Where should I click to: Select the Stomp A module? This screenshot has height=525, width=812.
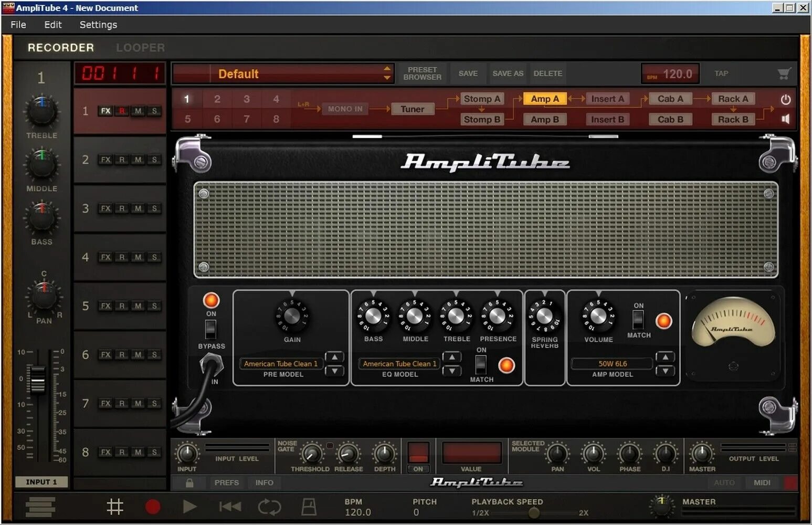coord(482,99)
